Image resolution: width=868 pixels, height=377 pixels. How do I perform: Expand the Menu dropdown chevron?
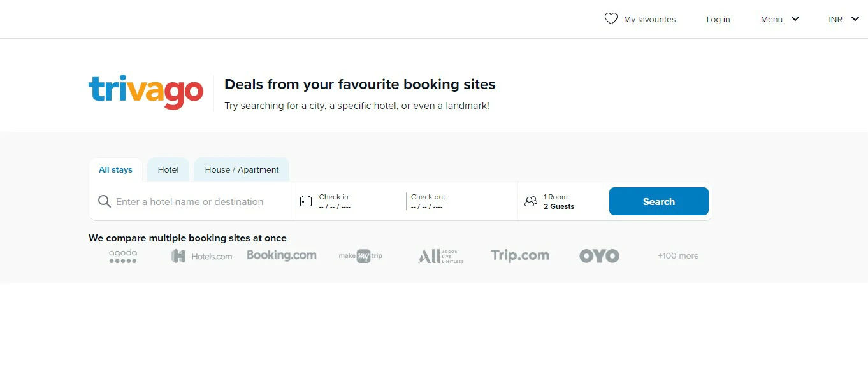point(795,19)
